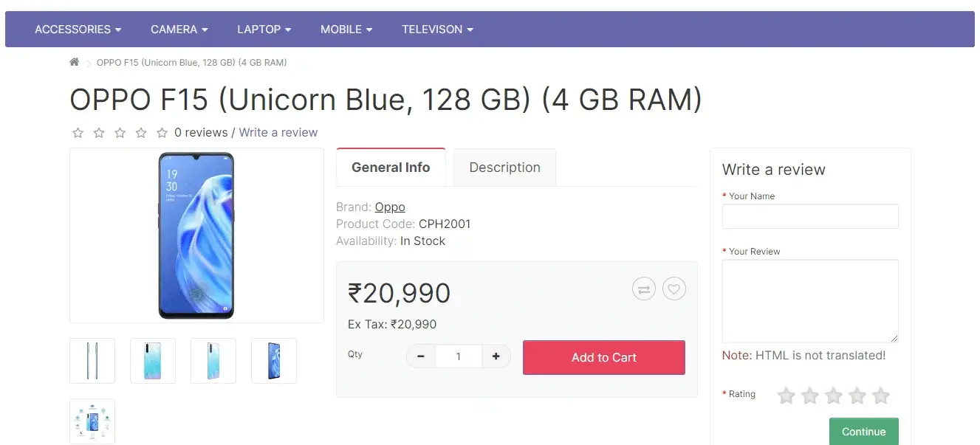
Task: Focus the Your Review text area
Action: pos(810,300)
